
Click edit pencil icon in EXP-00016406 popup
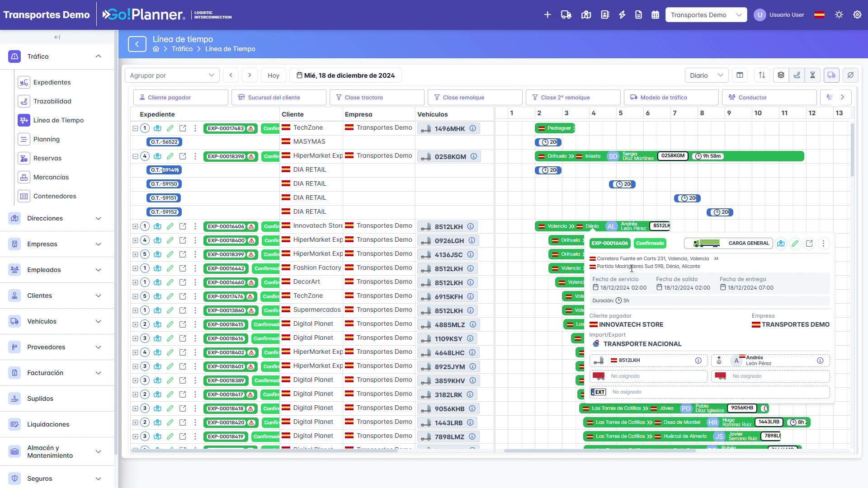tap(795, 244)
